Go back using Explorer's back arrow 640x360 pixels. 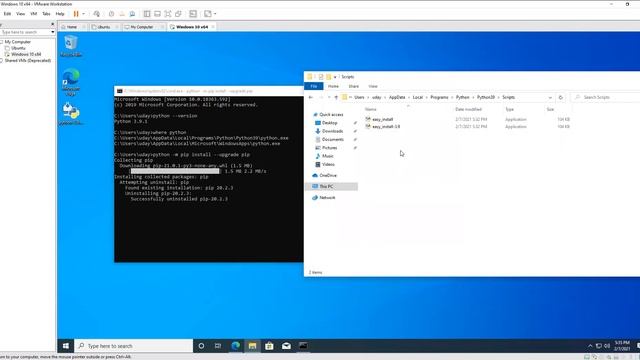coord(311,98)
